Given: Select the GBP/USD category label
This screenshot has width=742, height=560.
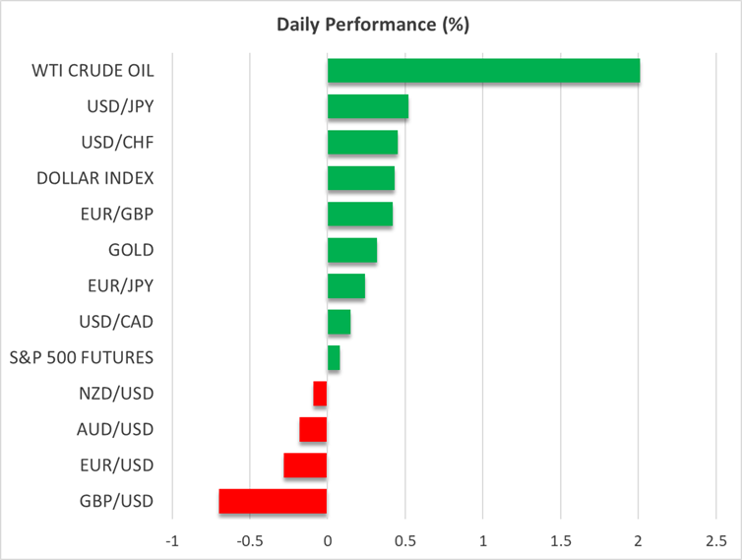Looking at the screenshot, I should point(116,501).
